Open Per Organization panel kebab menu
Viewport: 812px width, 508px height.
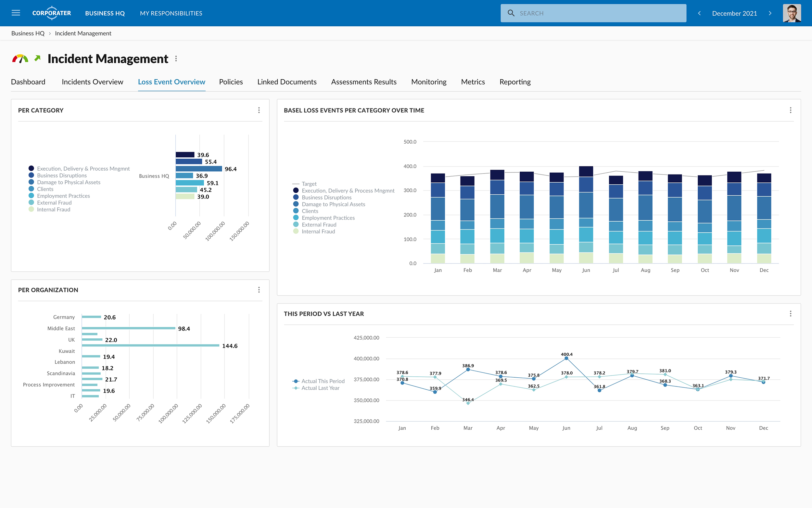pos(259,290)
